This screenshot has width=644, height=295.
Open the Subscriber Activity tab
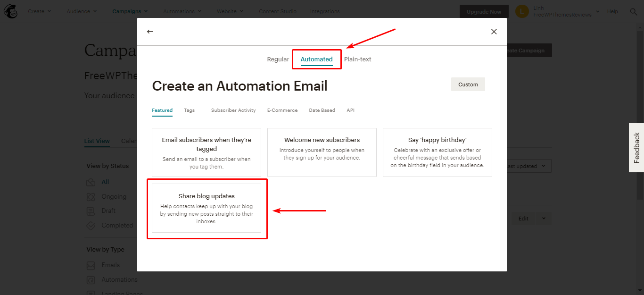tap(233, 110)
